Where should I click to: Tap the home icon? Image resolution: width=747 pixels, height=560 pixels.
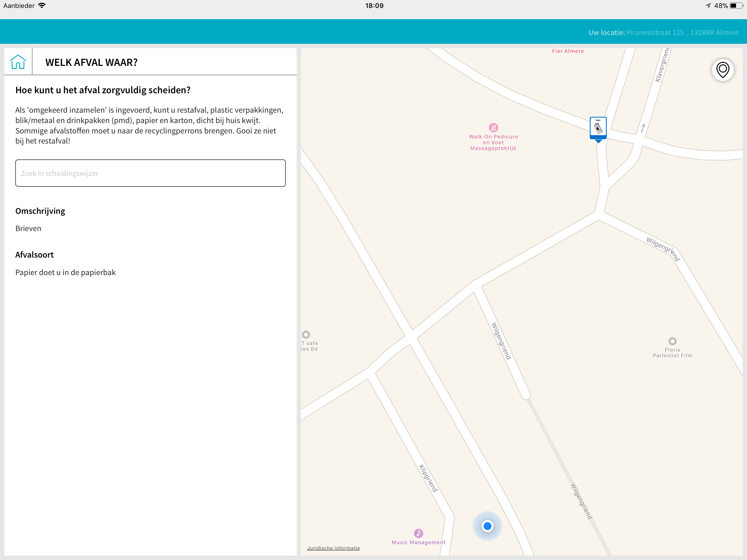(x=18, y=62)
